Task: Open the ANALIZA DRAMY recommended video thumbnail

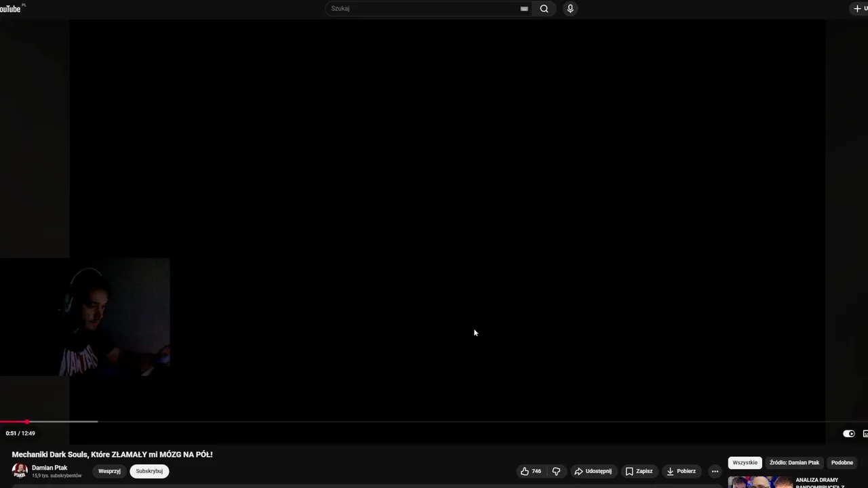Action: point(760,482)
